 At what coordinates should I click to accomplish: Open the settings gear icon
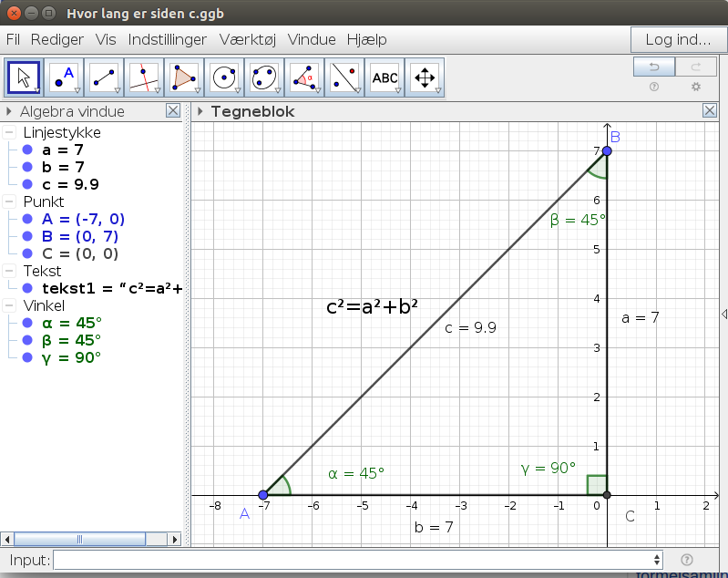(x=695, y=87)
